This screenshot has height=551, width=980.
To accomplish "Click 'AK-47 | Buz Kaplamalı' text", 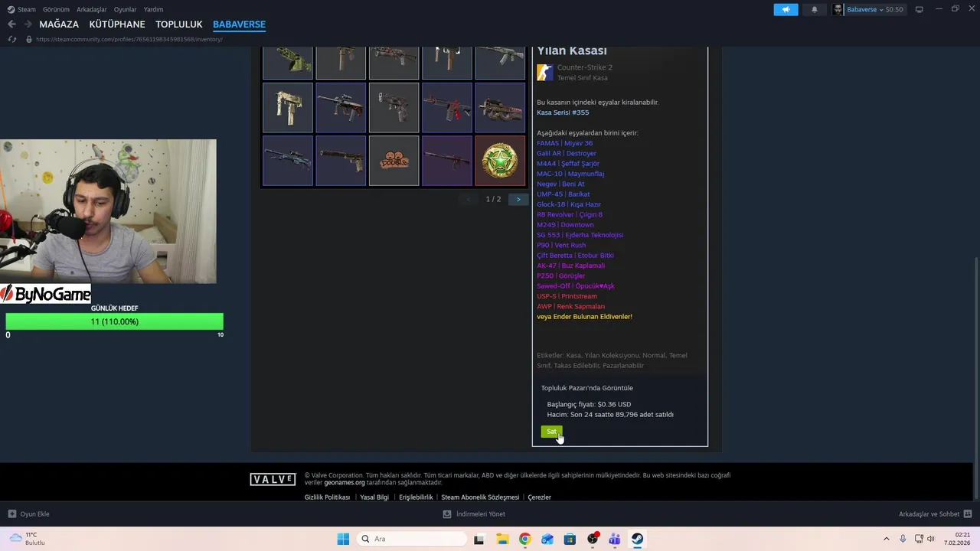I will pos(570,266).
